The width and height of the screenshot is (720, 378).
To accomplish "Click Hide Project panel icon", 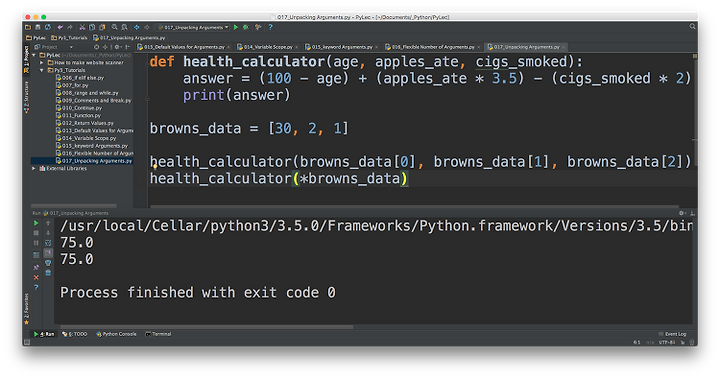I will pyautogui.click(x=128, y=47).
